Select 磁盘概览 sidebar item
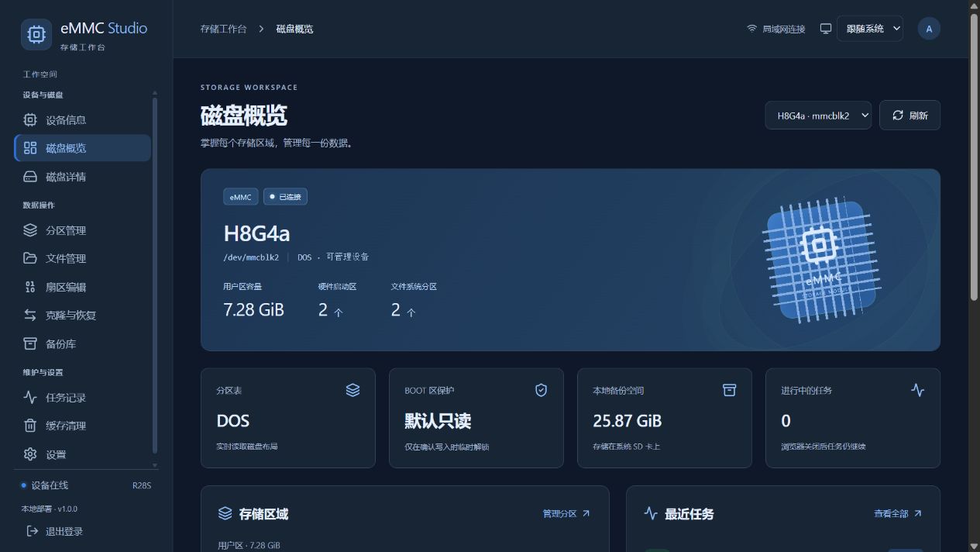The width and height of the screenshot is (980, 552). [x=83, y=148]
